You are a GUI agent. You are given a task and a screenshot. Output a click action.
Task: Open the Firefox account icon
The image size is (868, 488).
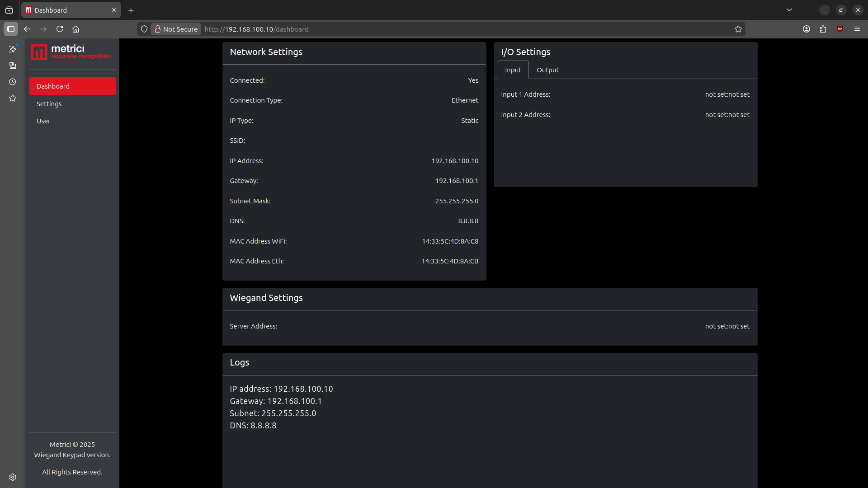tap(807, 29)
